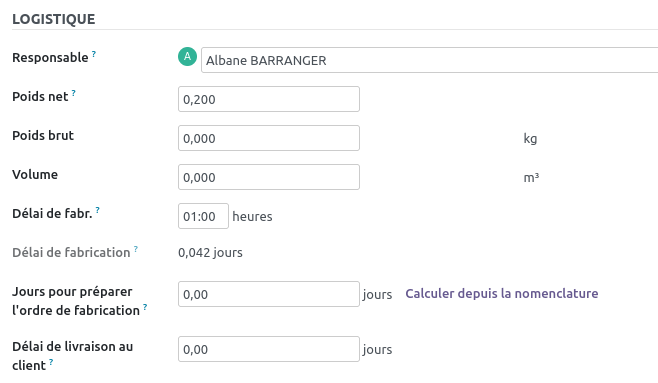Screen dimensions: 658x383
Task: Click the preparation days input field
Action: [x=269, y=294]
